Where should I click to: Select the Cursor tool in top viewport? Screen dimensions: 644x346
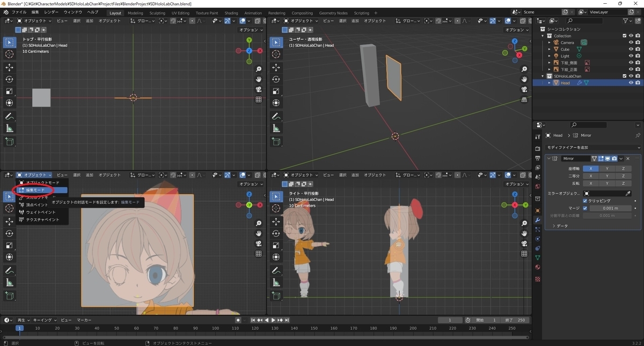click(10, 54)
